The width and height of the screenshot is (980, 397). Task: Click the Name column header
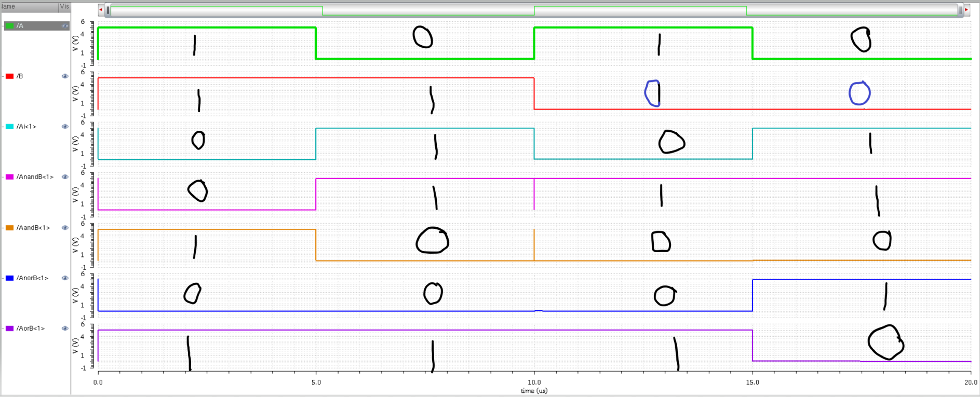[x=29, y=7]
